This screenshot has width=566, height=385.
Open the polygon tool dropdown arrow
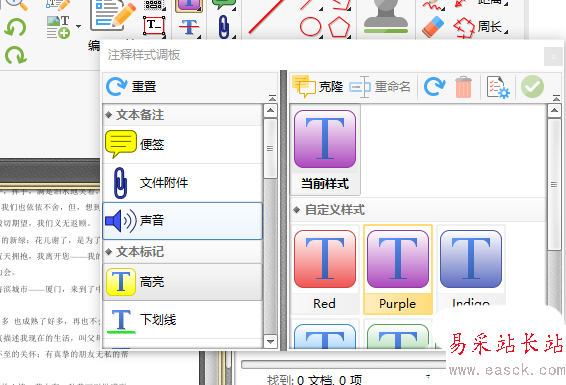(349, 36)
